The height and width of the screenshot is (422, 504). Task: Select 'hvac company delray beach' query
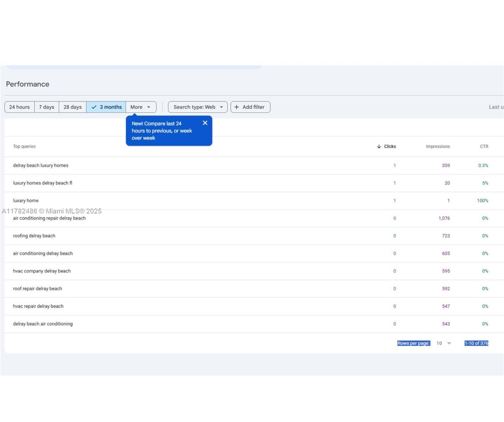(x=42, y=271)
